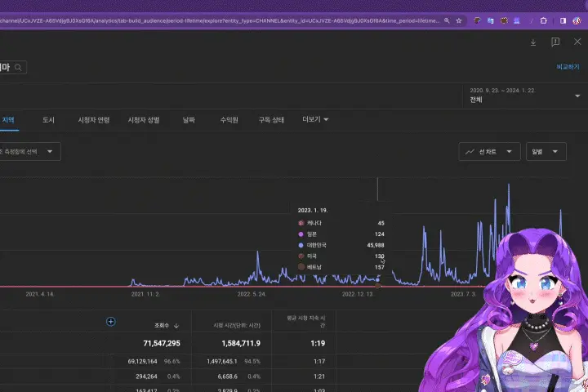Click the blue figure extension icon
Image resolution: width=588 pixels, height=392 pixels.
click(517, 21)
